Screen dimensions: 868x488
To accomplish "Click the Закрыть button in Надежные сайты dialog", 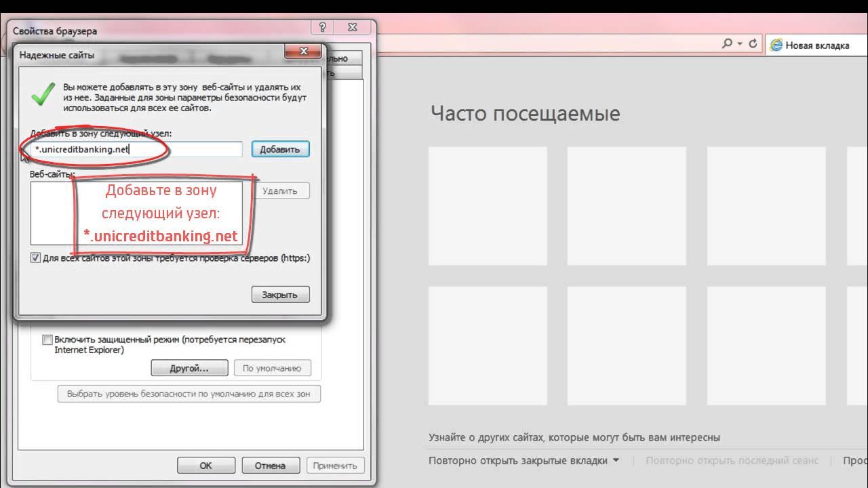I will (x=280, y=294).
